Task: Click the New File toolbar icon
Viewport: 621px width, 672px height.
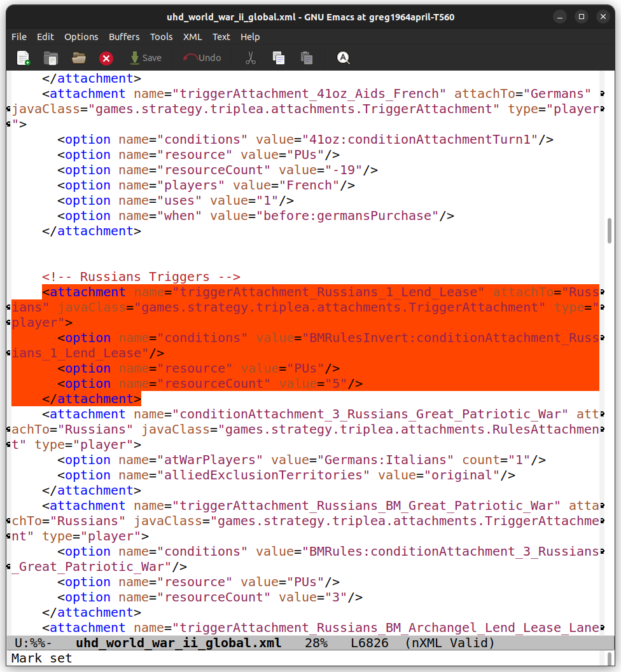Action: coord(23,58)
